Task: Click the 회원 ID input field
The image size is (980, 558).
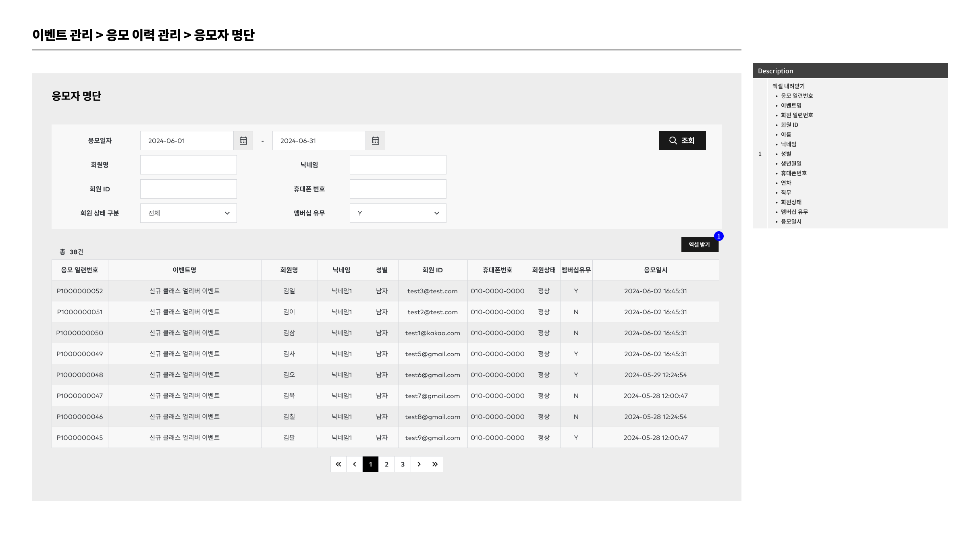Action: click(x=189, y=189)
